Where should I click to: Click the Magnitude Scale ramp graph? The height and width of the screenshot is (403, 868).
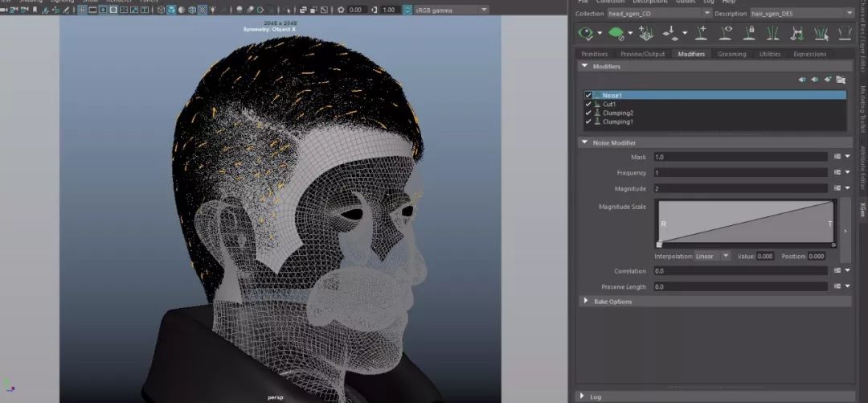[x=746, y=222]
